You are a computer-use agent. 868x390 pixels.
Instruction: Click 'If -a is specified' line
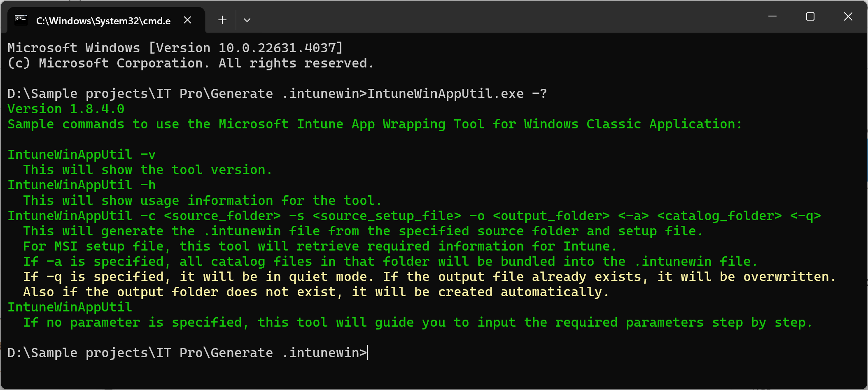(390, 261)
